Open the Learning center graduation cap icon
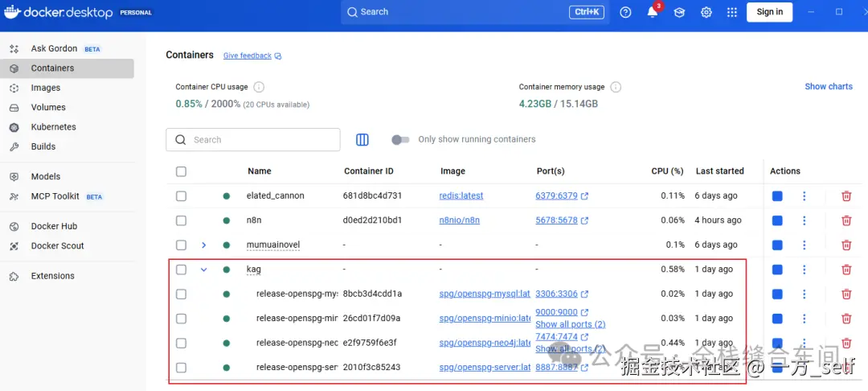The image size is (868, 391). pos(679,12)
